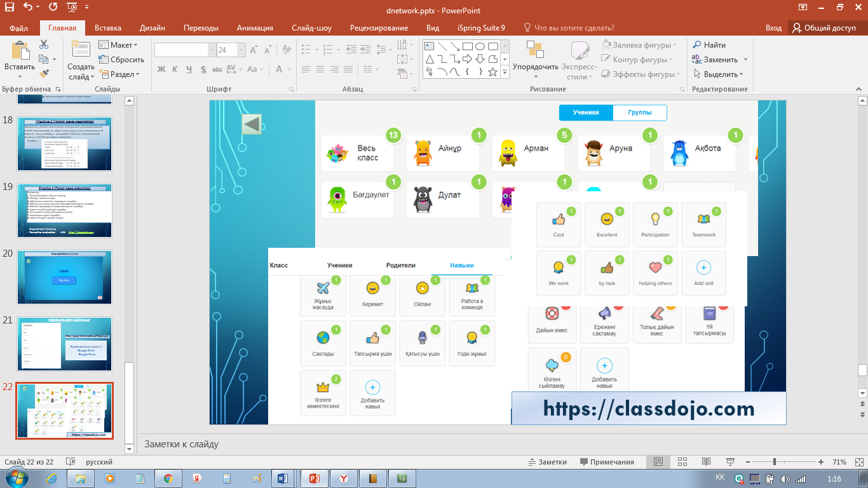
Task: Select slide 20 thumbnail
Action: point(65,277)
